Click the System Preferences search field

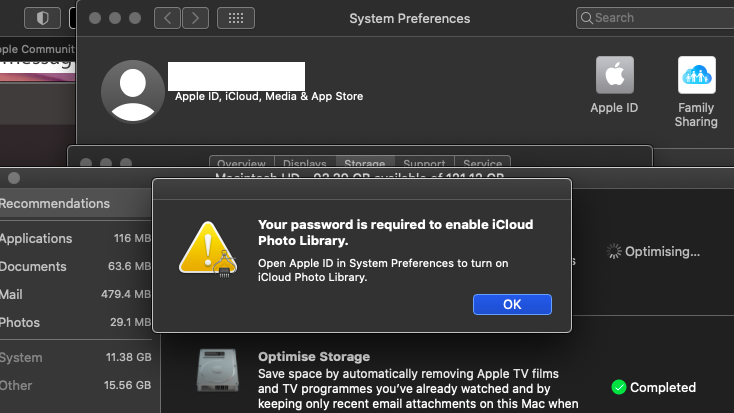pos(654,18)
